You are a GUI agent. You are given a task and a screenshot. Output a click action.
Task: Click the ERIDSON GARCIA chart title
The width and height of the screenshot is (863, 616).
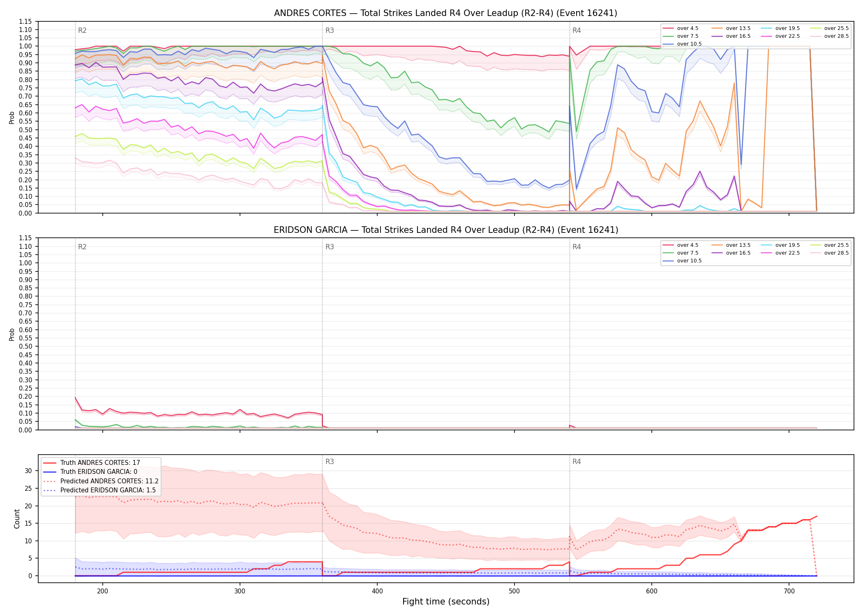(x=446, y=230)
